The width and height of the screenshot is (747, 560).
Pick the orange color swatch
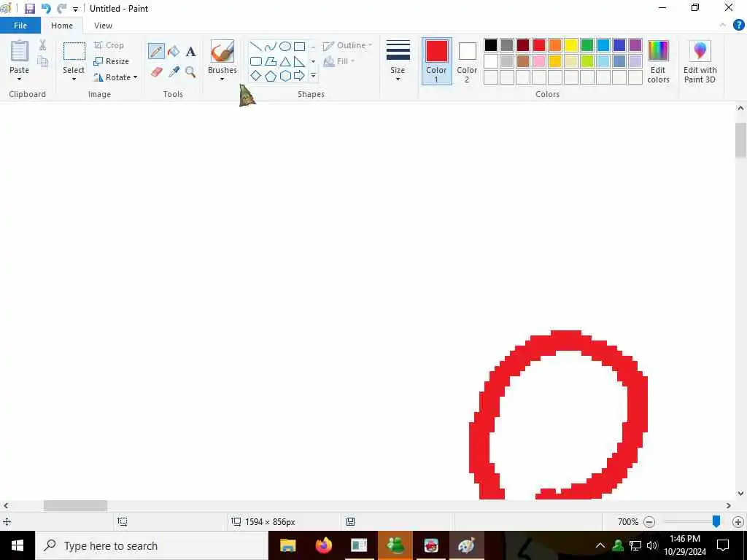[x=555, y=45]
